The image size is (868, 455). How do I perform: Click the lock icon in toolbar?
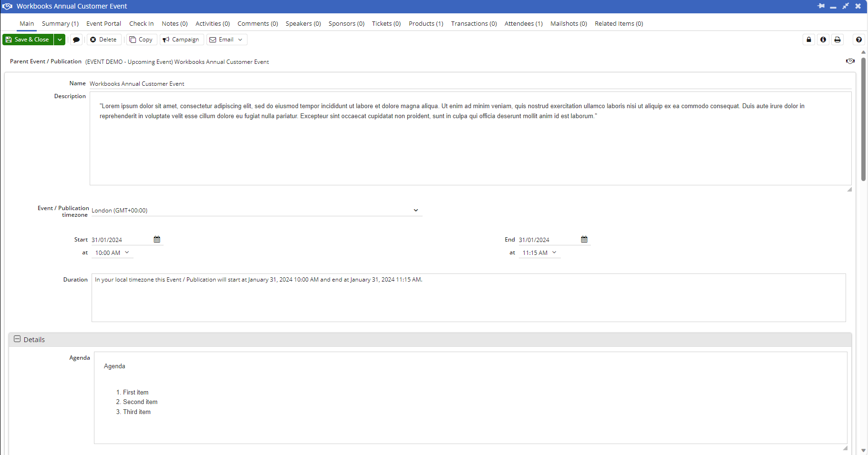pyautogui.click(x=809, y=40)
